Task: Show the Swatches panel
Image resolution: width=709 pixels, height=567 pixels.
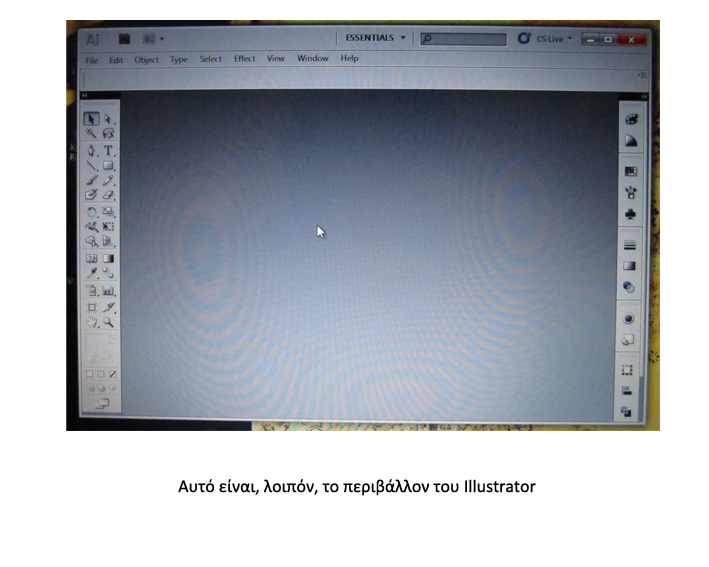Action: [630, 171]
